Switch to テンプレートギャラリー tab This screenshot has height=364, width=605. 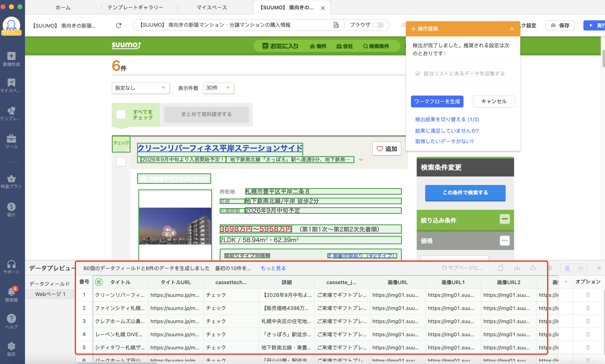click(x=135, y=8)
